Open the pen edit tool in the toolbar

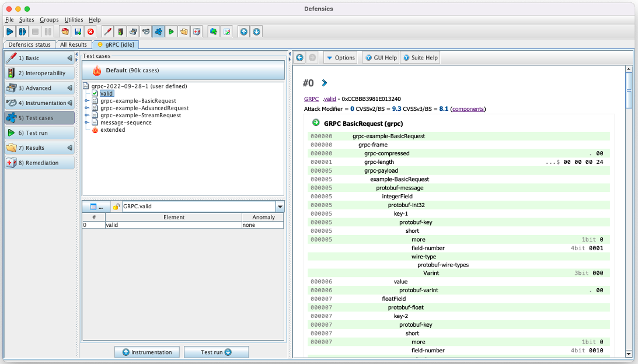[107, 32]
